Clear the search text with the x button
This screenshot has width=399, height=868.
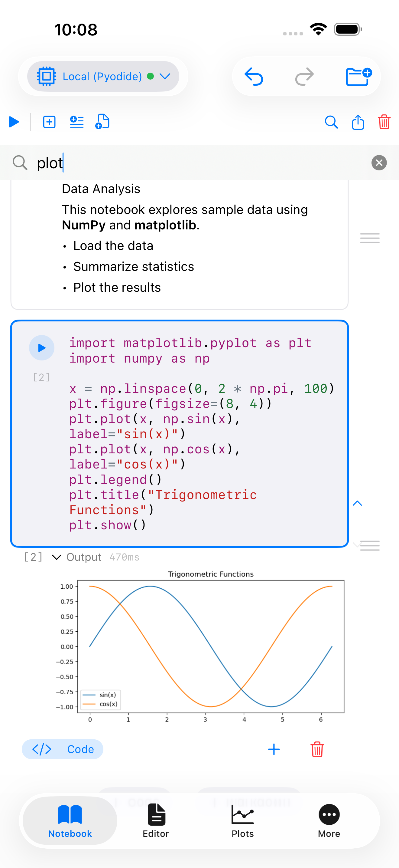379,163
